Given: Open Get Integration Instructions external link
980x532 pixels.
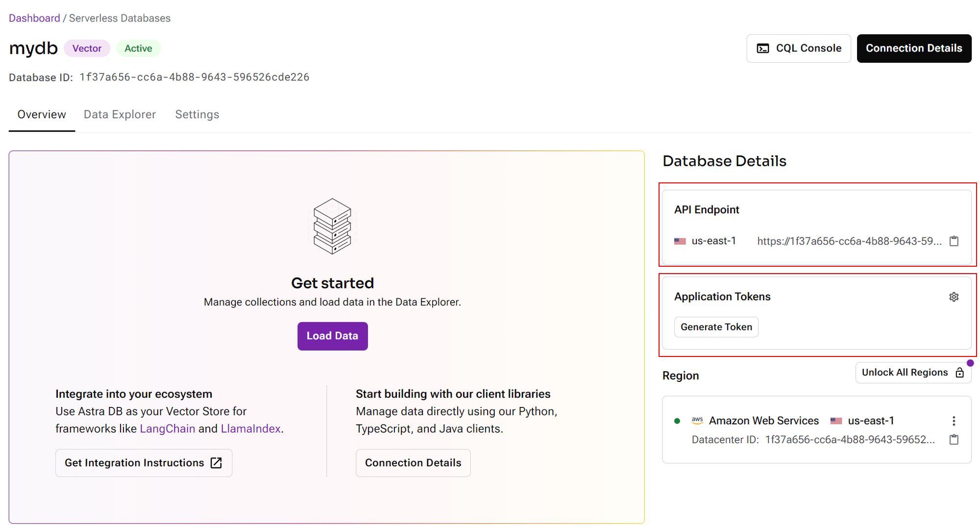Looking at the screenshot, I should coord(144,463).
